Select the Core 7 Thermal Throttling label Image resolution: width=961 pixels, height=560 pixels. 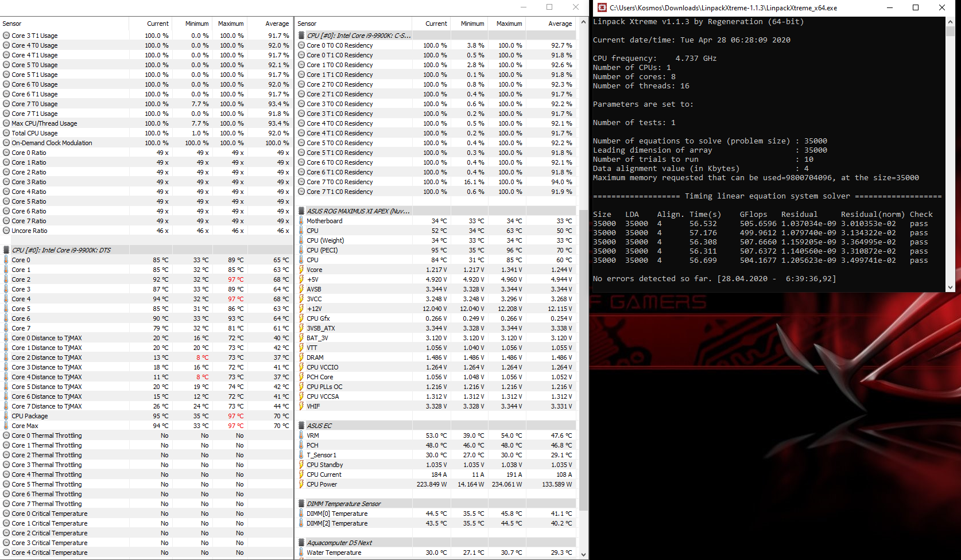click(x=46, y=504)
